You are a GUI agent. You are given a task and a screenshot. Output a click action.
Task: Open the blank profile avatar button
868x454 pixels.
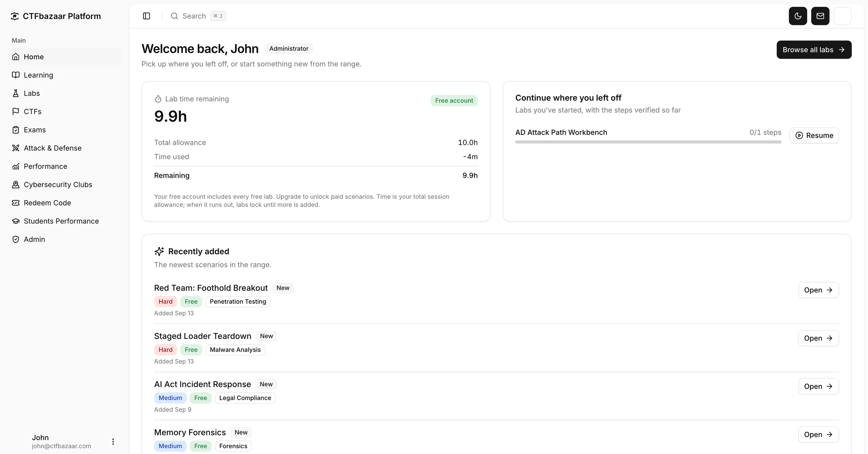tap(842, 16)
